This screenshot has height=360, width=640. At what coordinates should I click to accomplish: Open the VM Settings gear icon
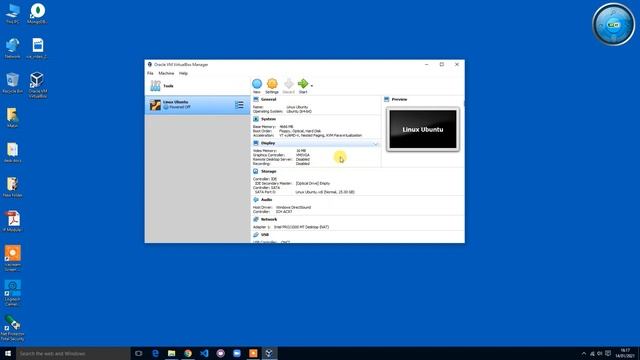272,84
